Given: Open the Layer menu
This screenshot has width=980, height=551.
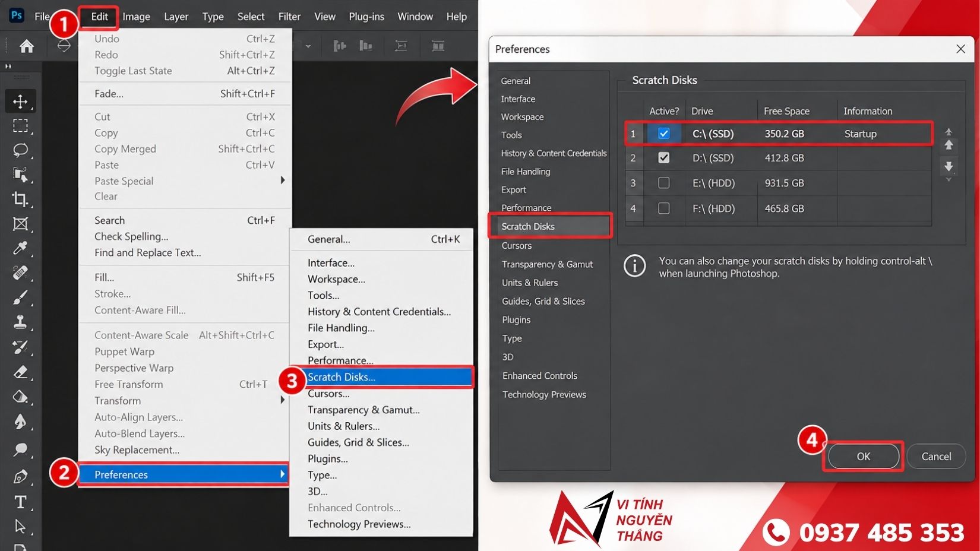Looking at the screenshot, I should (176, 17).
